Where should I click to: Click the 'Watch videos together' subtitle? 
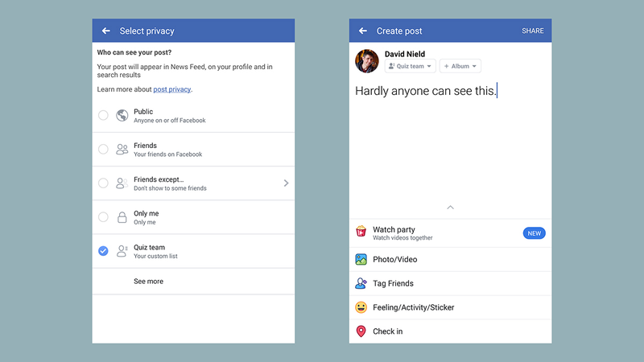(x=402, y=237)
